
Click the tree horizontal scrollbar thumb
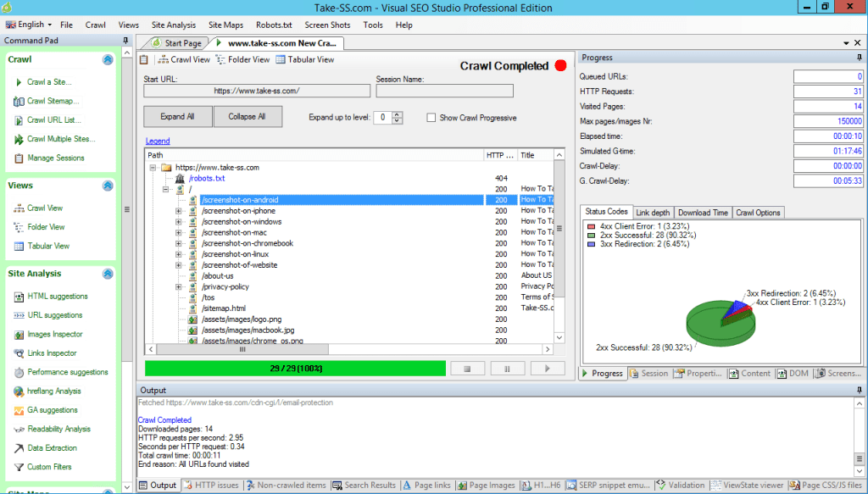pyautogui.click(x=242, y=350)
